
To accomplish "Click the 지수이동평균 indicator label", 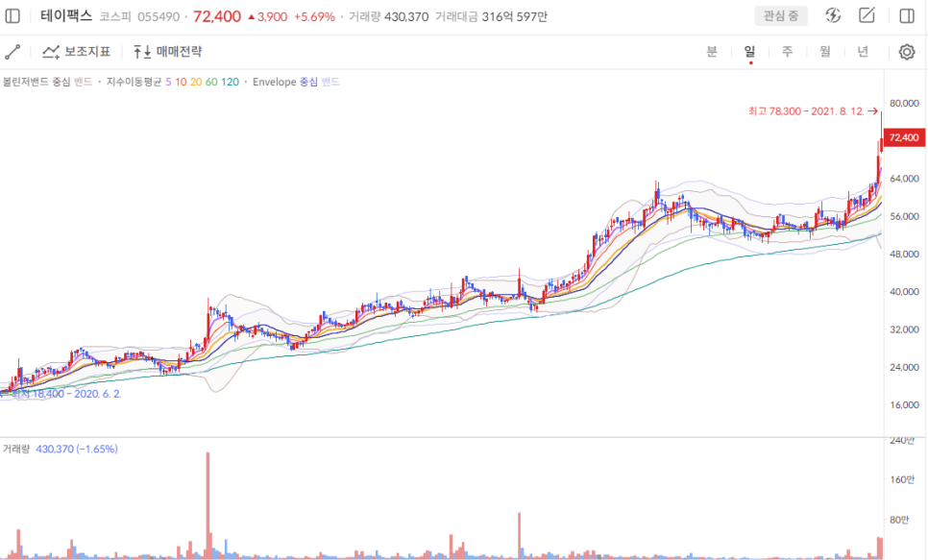I will pos(134,82).
